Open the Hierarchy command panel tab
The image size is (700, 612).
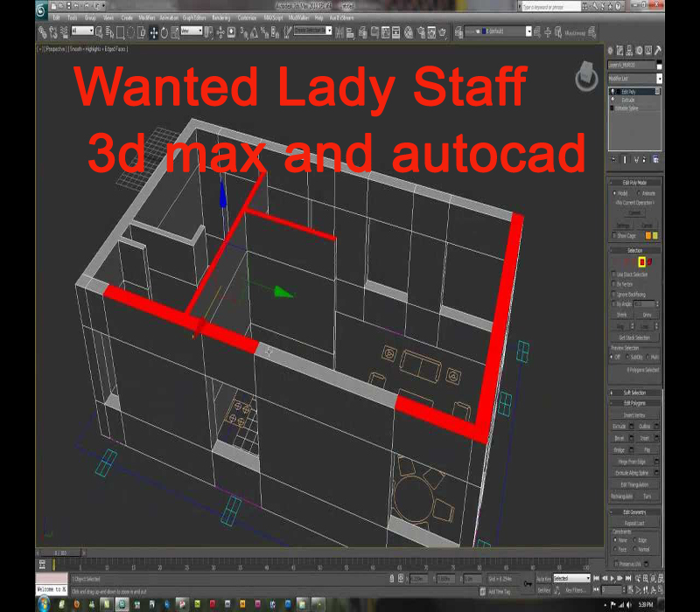click(629, 51)
